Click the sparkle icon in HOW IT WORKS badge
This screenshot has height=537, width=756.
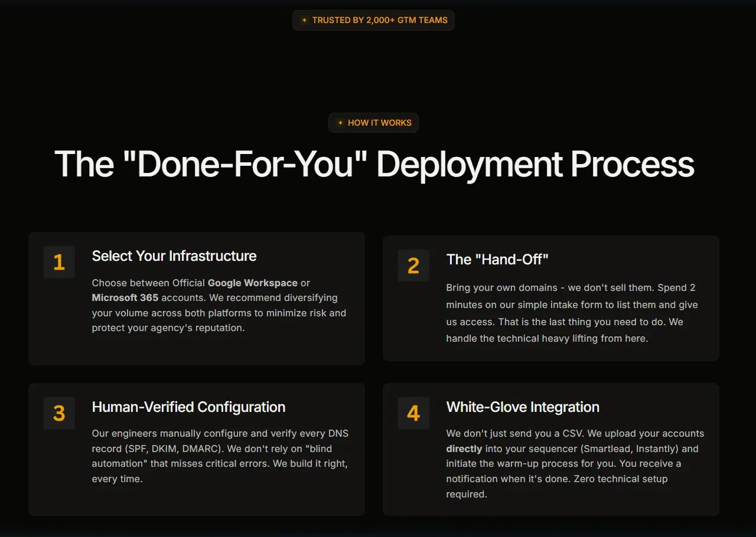tap(340, 123)
